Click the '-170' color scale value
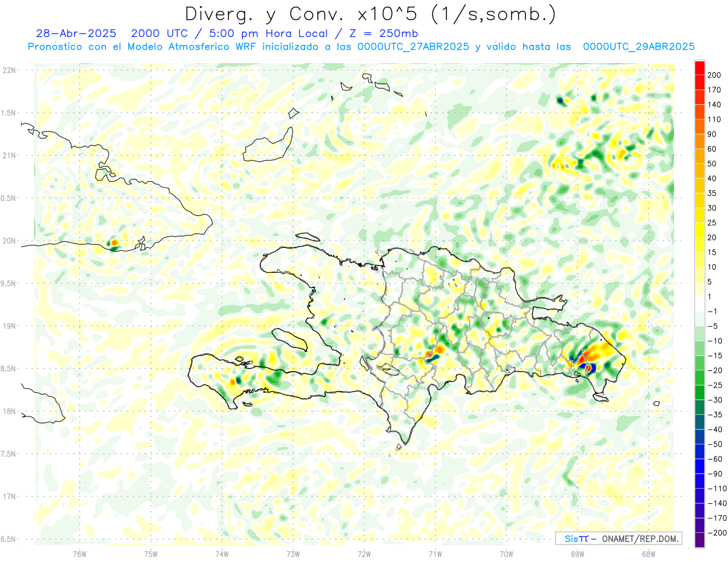The width and height of the screenshot is (728, 562). tap(716, 518)
